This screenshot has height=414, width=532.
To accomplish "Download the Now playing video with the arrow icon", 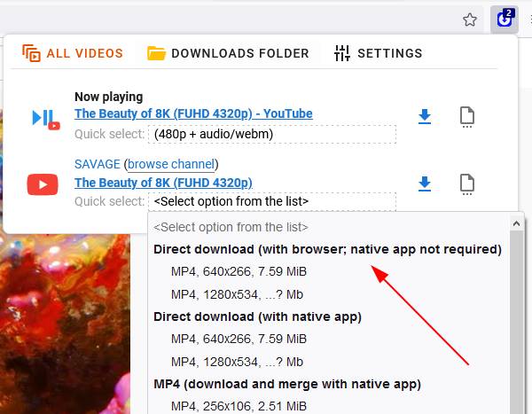I will [425, 116].
